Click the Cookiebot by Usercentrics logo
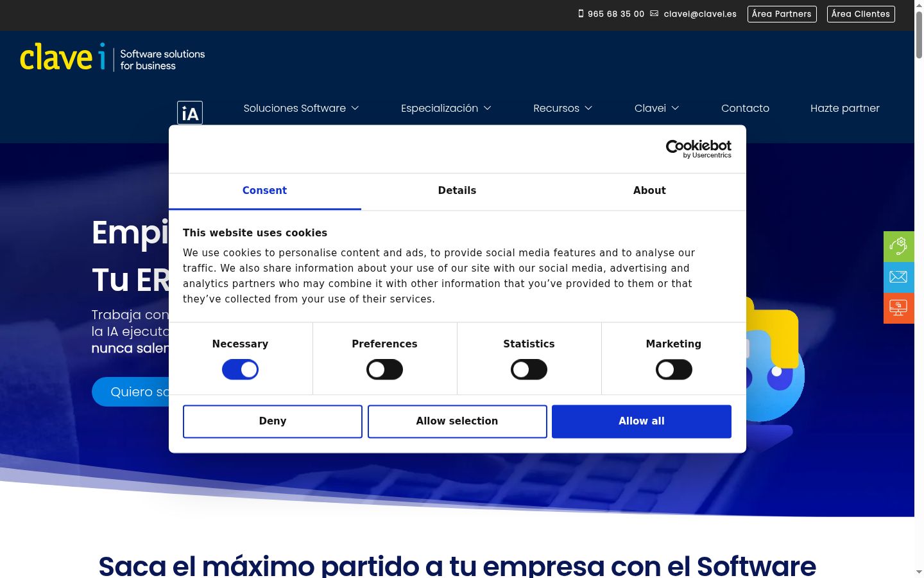The width and height of the screenshot is (924, 578). [x=699, y=149]
